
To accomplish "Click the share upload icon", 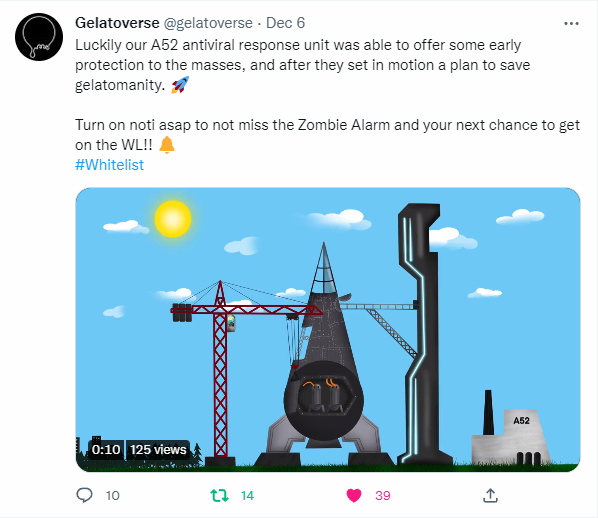I will point(490,495).
